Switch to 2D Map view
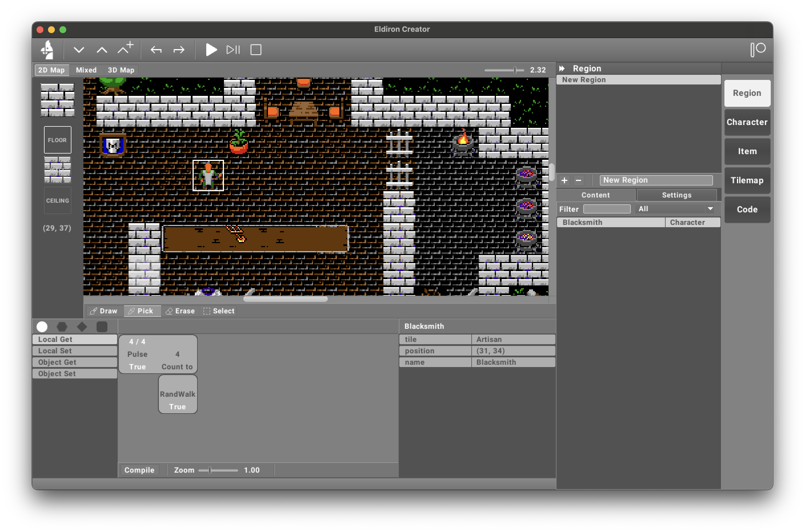This screenshot has height=532, width=805. (x=52, y=70)
